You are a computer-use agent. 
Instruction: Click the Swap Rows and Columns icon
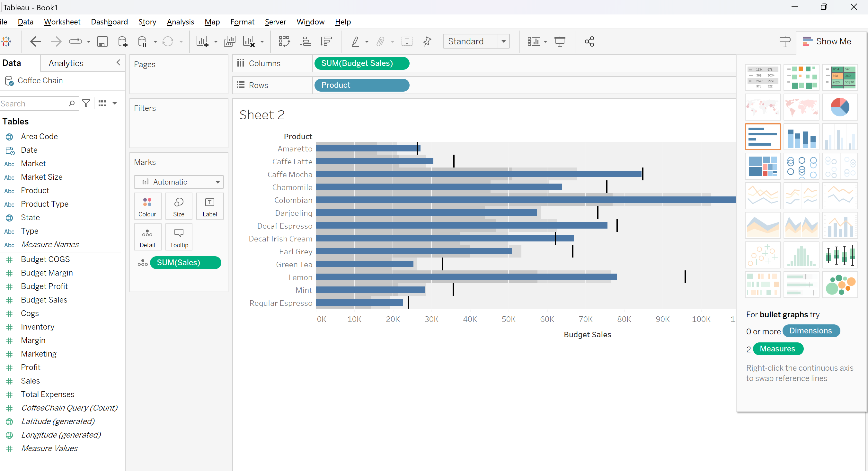tap(284, 41)
